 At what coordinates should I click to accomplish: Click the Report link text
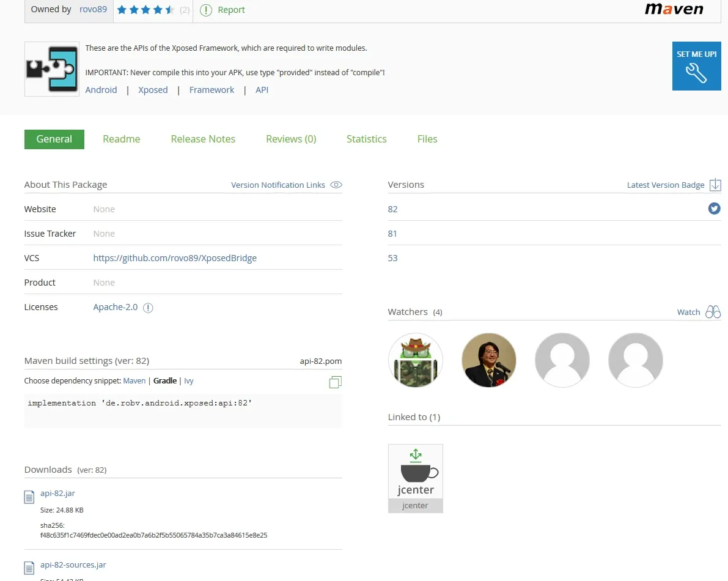point(231,10)
